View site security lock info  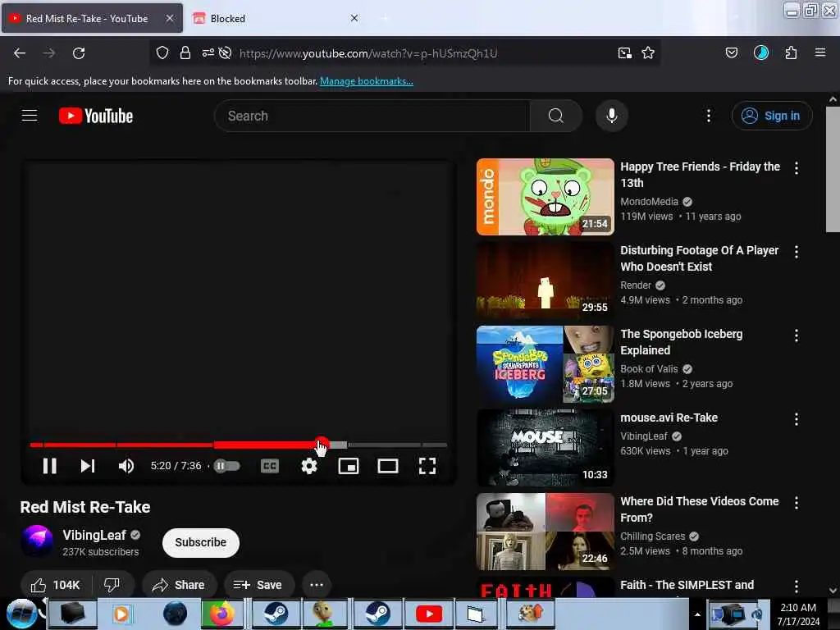click(185, 52)
